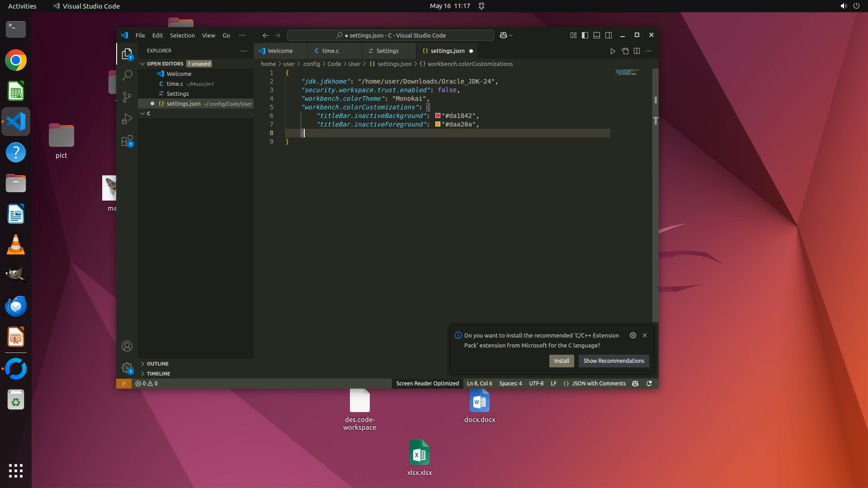Open Run and Debug view

[x=127, y=119]
